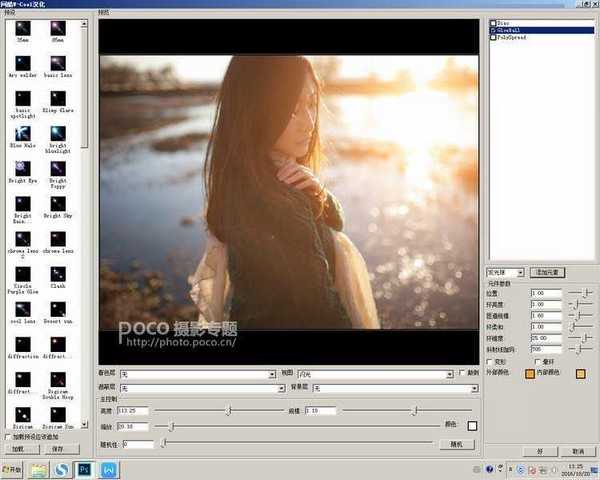Image resolution: width=600 pixels, height=480 pixels.
Task: Click the Windows Start button
Action: coord(13,468)
